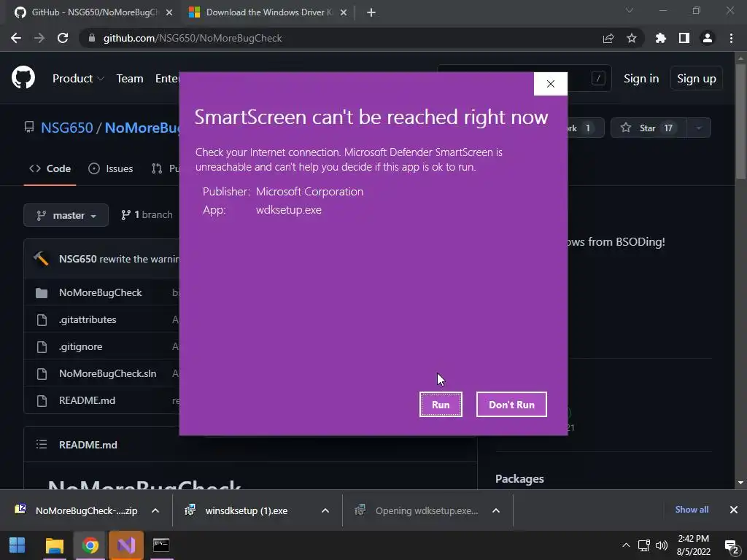747x560 pixels.
Task: Open the NoMoreBugCheck folder
Action: point(101,292)
